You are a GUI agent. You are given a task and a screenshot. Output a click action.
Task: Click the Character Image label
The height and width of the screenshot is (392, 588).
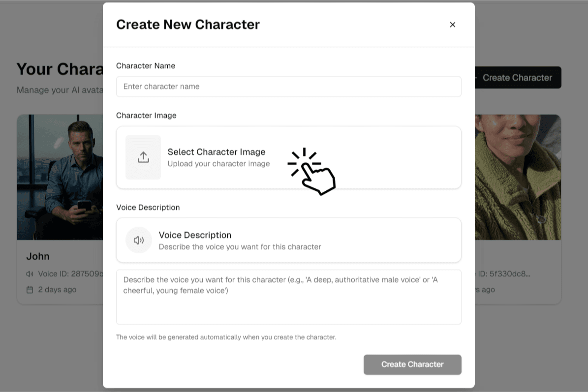coord(146,116)
